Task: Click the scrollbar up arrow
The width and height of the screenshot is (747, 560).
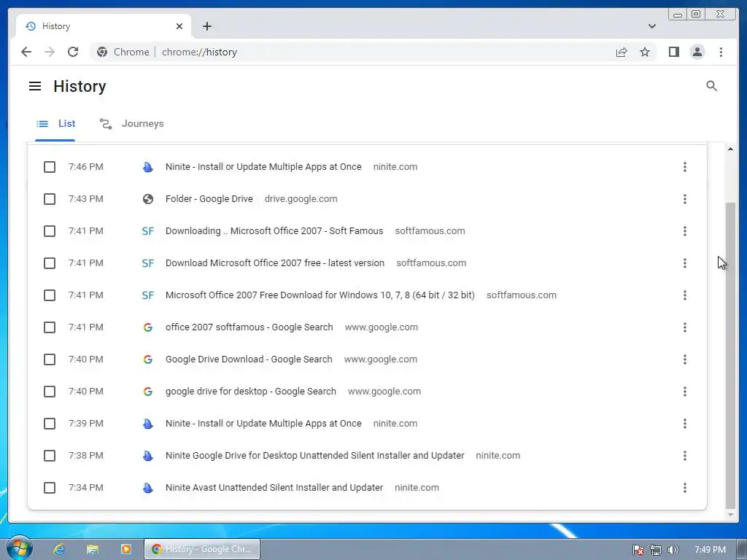Action: click(730, 149)
